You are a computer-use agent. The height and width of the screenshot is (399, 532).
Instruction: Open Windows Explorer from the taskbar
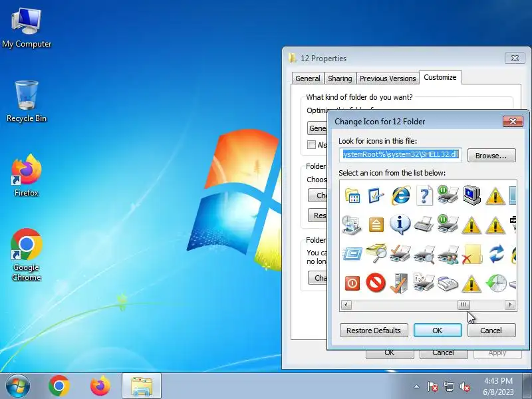click(x=142, y=386)
